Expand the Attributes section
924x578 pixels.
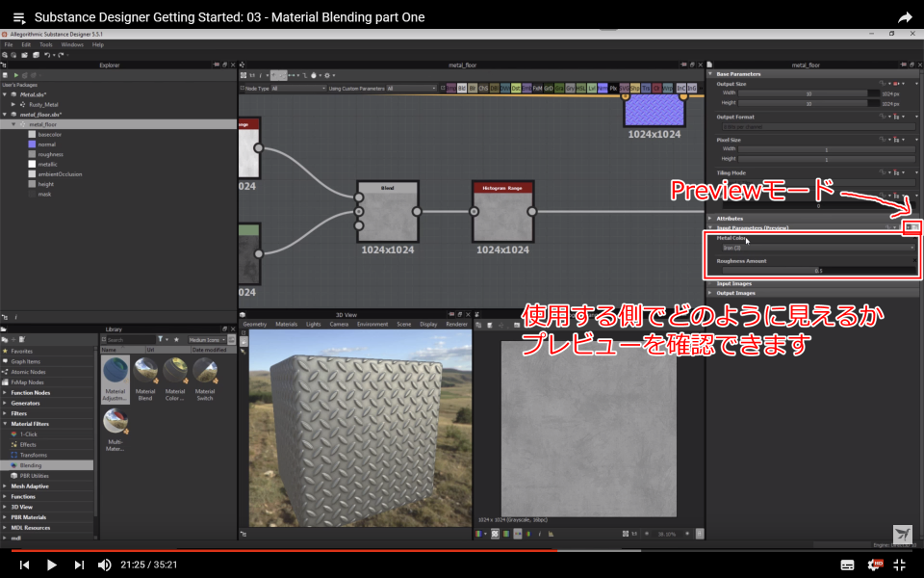(710, 219)
